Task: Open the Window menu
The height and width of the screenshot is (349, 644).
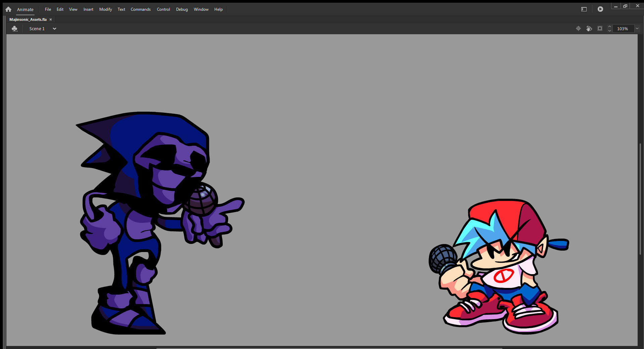Action: tap(201, 9)
